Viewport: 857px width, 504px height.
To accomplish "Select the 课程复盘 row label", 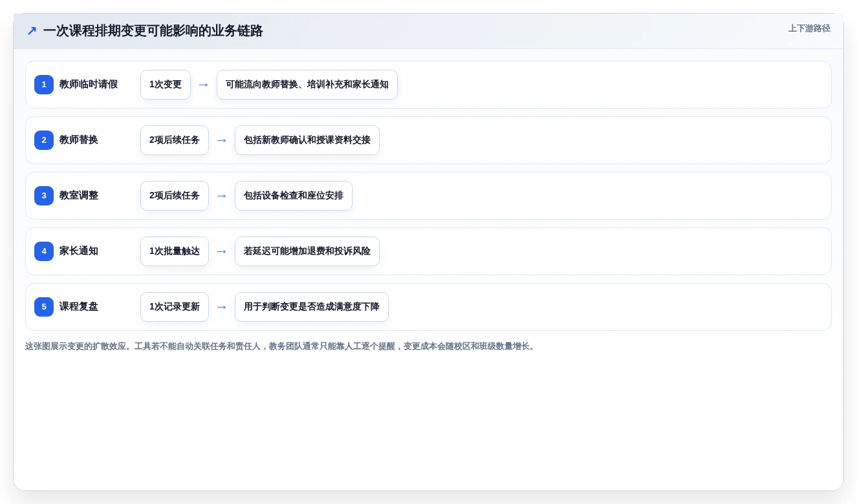I will click(x=79, y=307).
